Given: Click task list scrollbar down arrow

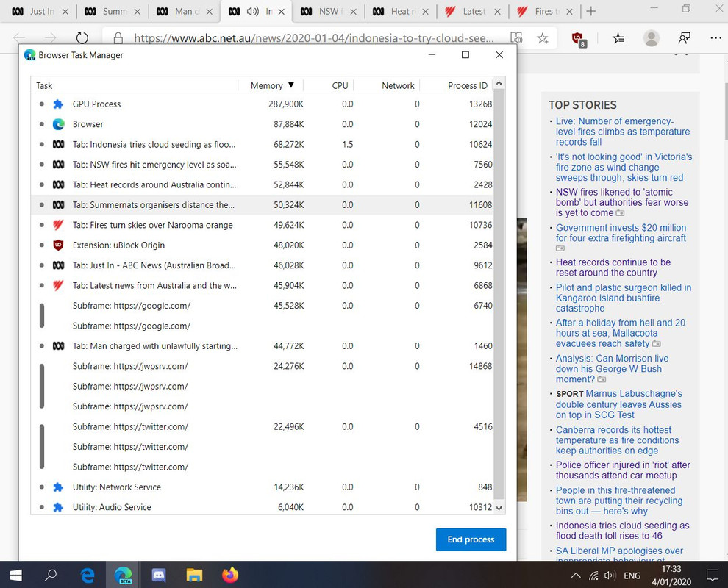Looking at the screenshot, I should pos(499,508).
